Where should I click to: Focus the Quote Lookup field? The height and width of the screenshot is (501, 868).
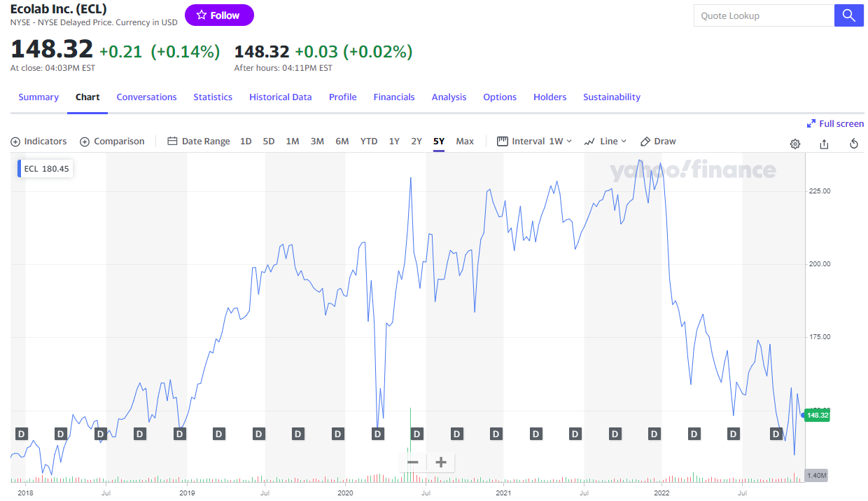pos(764,15)
